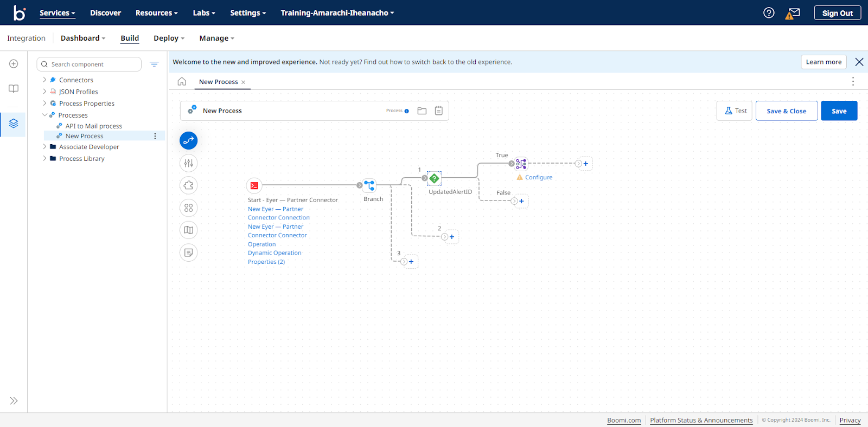Viewport: 868px width, 427px height.
Task: Open the Dashboard dropdown
Action: [83, 38]
